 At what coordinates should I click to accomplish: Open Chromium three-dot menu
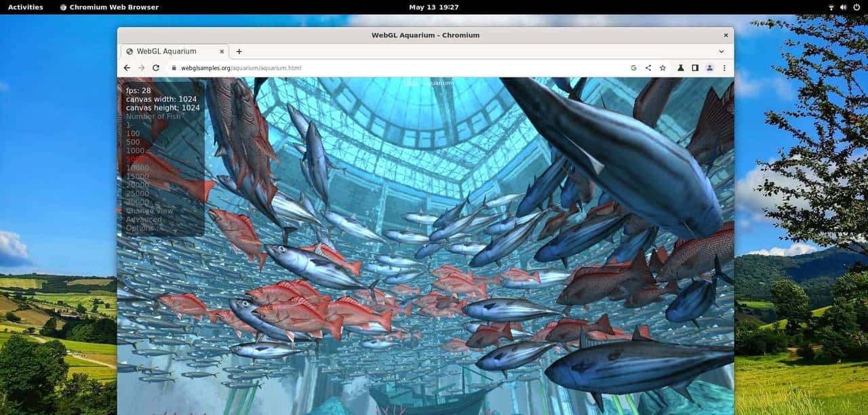coord(724,68)
